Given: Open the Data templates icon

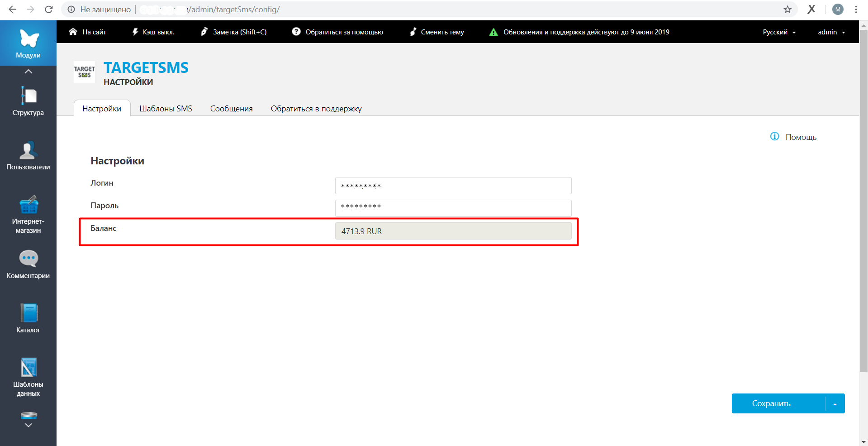Looking at the screenshot, I should point(28,377).
